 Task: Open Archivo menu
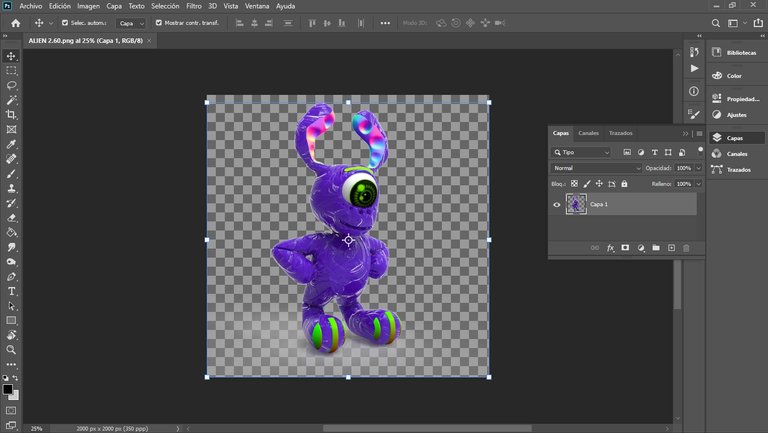(x=30, y=6)
